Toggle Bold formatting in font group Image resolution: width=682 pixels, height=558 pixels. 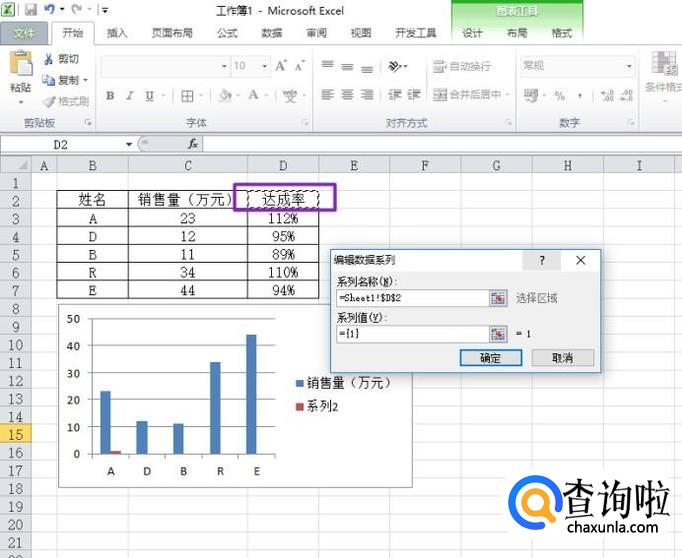110,96
